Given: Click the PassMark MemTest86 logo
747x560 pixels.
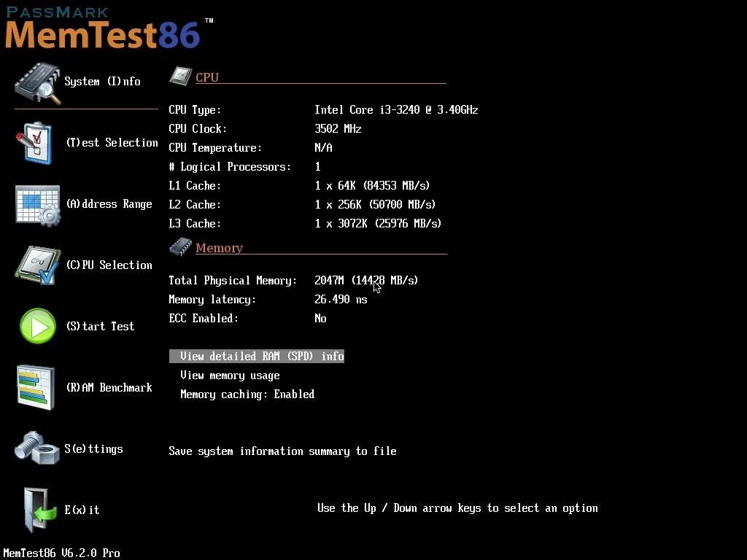Looking at the screenshot, I should tap(109, 28).
